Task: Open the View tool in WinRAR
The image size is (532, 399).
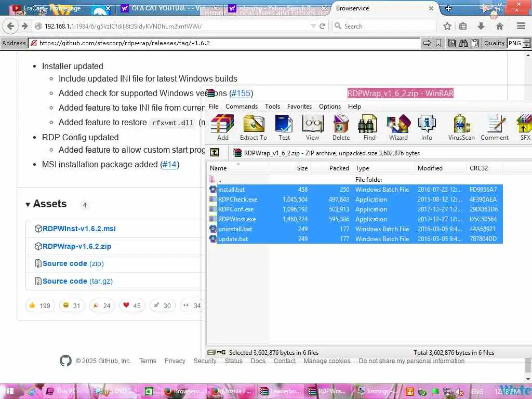Action: (x=312, y=127)
